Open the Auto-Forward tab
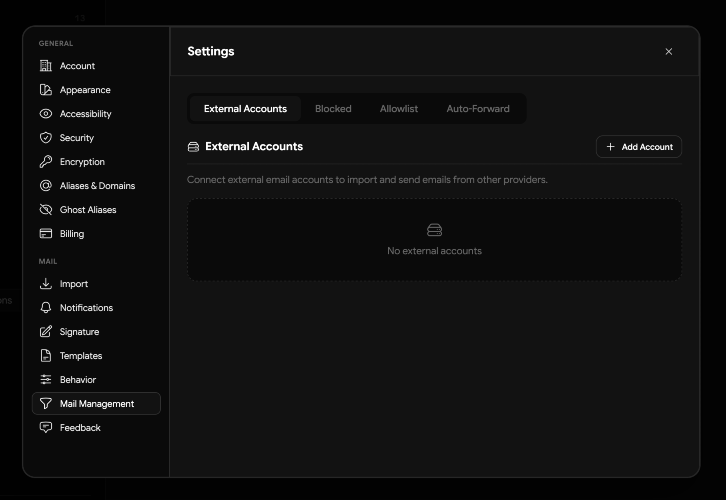The width and height of the screenshot is (726, 500). 477,109
